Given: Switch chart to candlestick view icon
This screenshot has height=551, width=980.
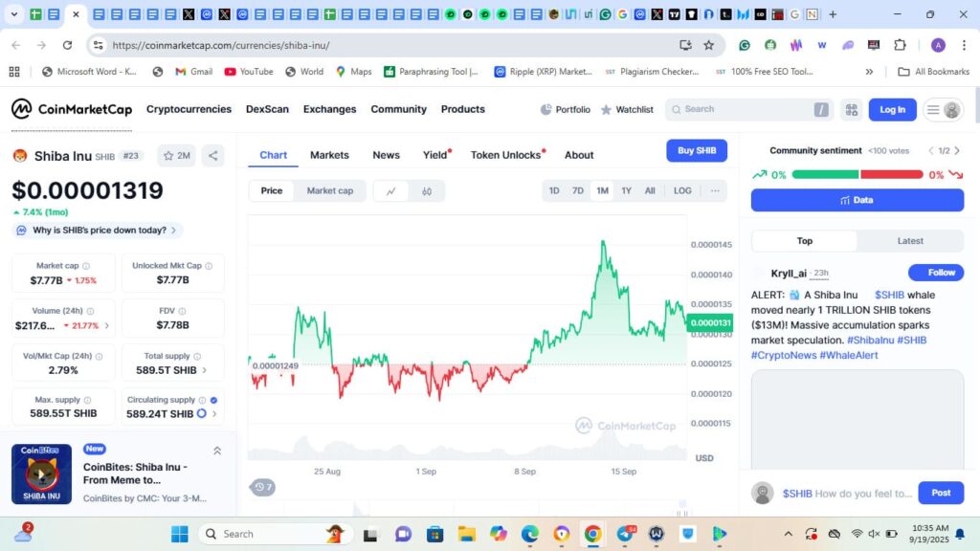Looking at the screenshot, I should point(427,191).
